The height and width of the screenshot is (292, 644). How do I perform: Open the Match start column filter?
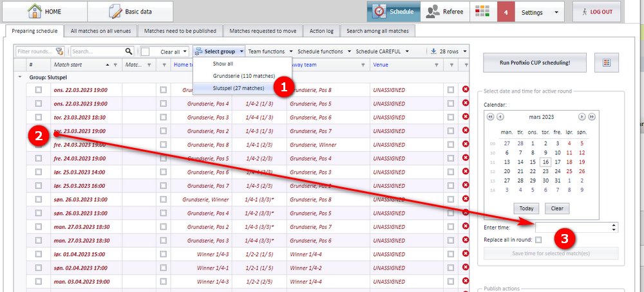tap(115, 65)
